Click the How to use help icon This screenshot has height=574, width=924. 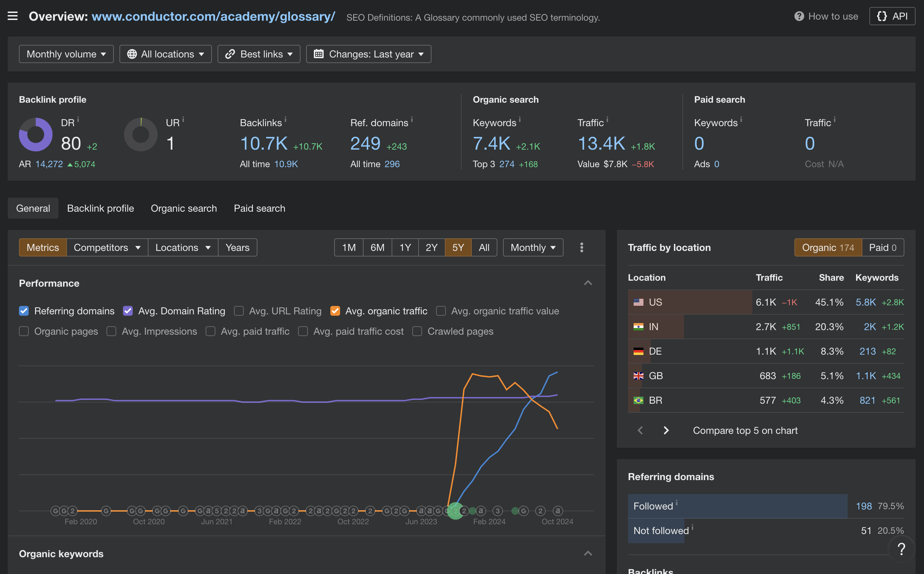click(799, 16)
